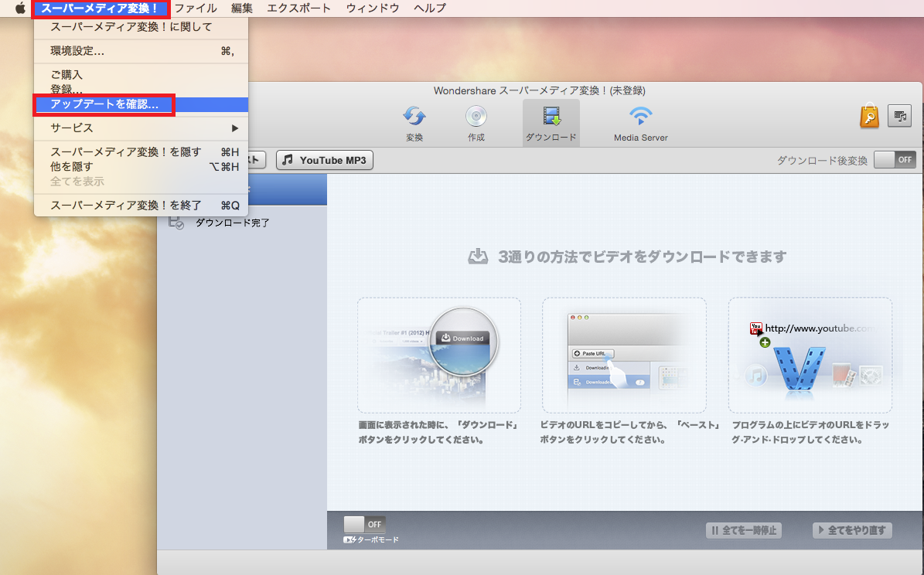Click the youtube.com drag-and-drop illustration

(810, 356)
